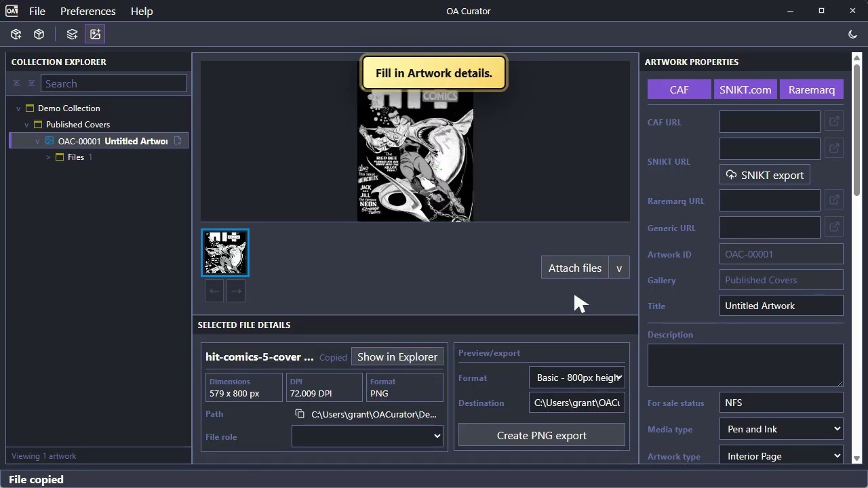This screenshot has height=488, width=868.
Task: Open Raremarq URL external link icon
Action: [834, 201]
